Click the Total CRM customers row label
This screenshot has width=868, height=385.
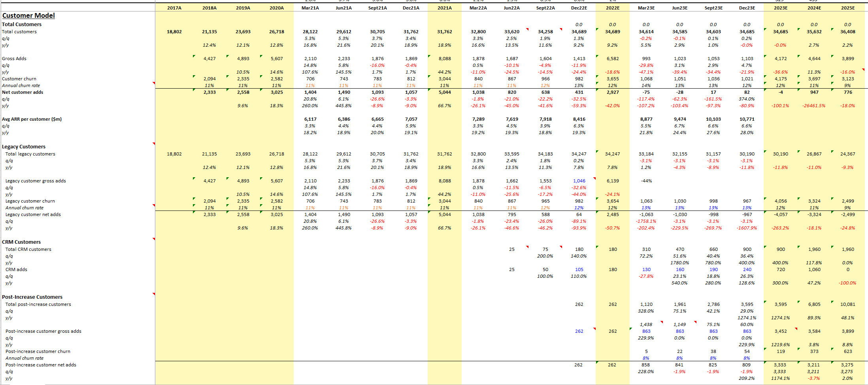tap(28, 249)
